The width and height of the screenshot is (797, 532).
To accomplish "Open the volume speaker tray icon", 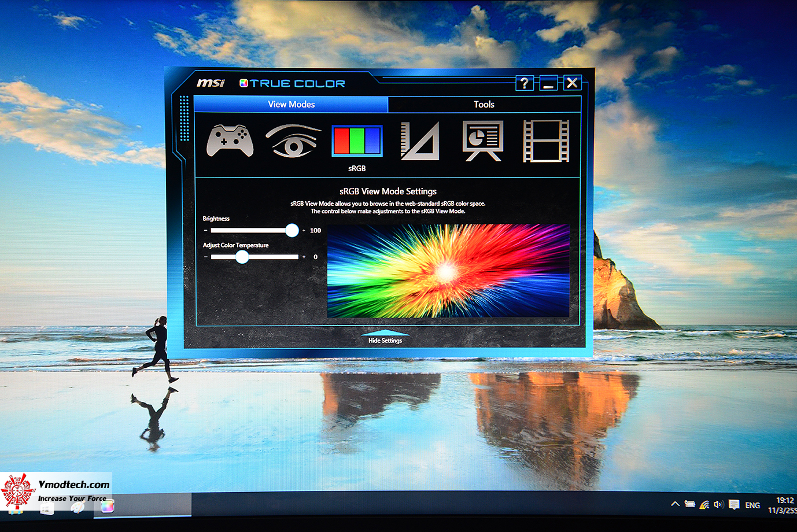I will 719,504.
